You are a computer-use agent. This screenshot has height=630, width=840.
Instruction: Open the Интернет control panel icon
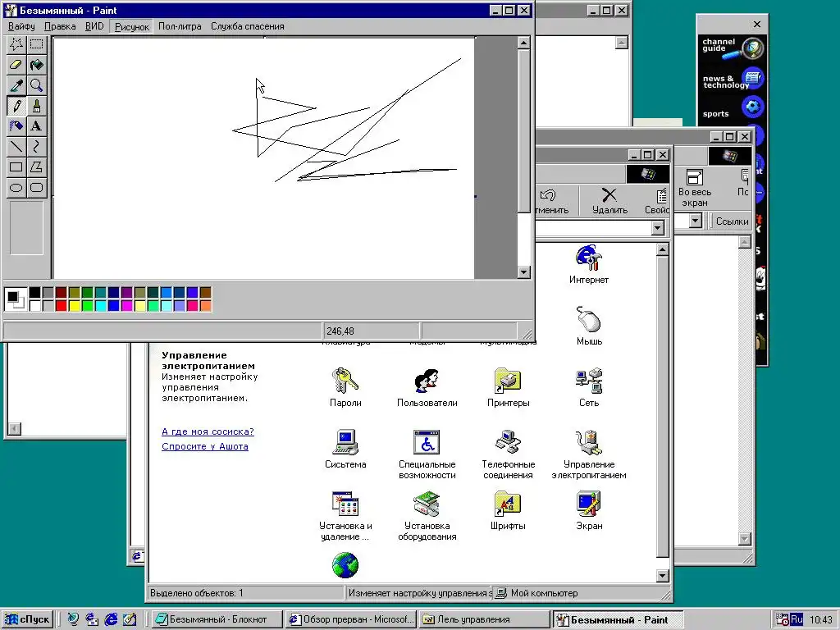589,264
